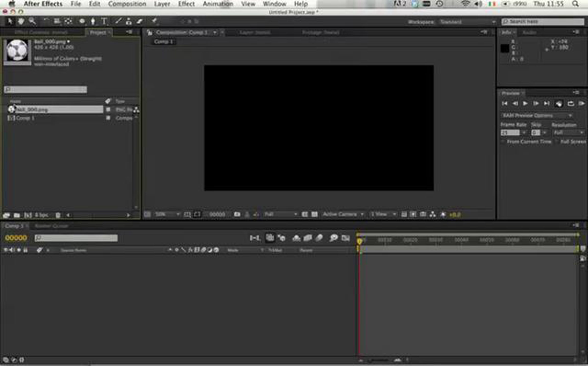This screenshot has height=366, width=588.
Task: Click the timeline zoom slider
Action: pyautogui.click(x=379, y=360)
